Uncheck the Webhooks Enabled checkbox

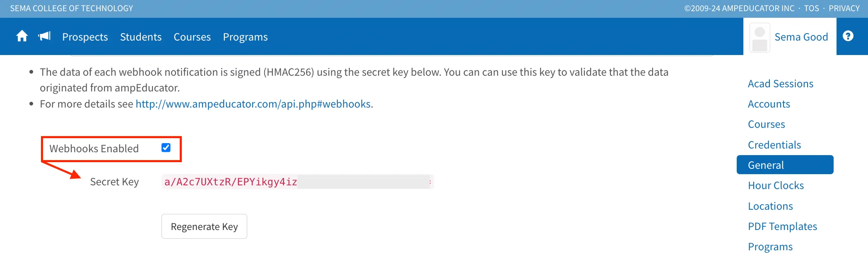tap(166, 148)
